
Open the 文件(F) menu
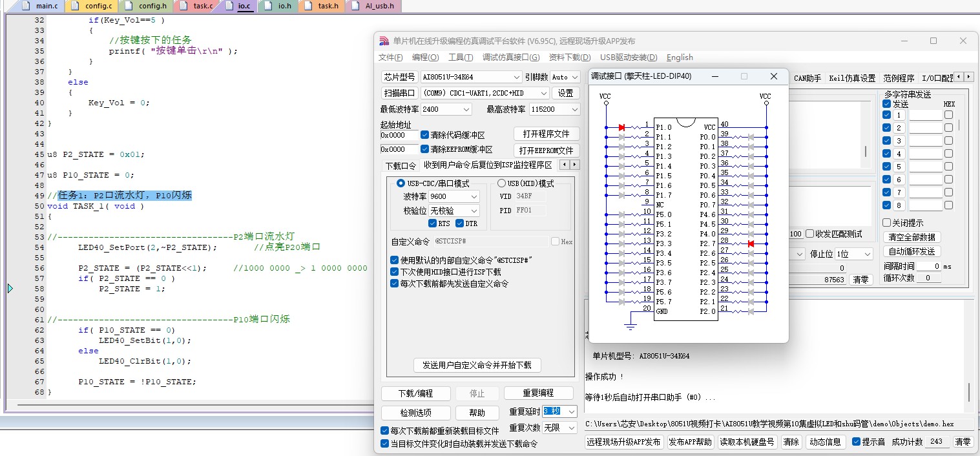390,57
